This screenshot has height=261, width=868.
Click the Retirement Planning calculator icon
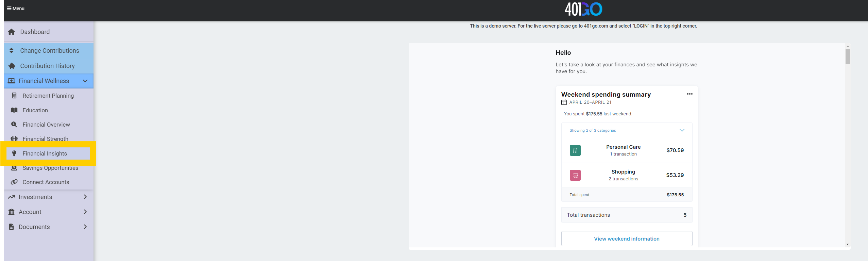14,96
